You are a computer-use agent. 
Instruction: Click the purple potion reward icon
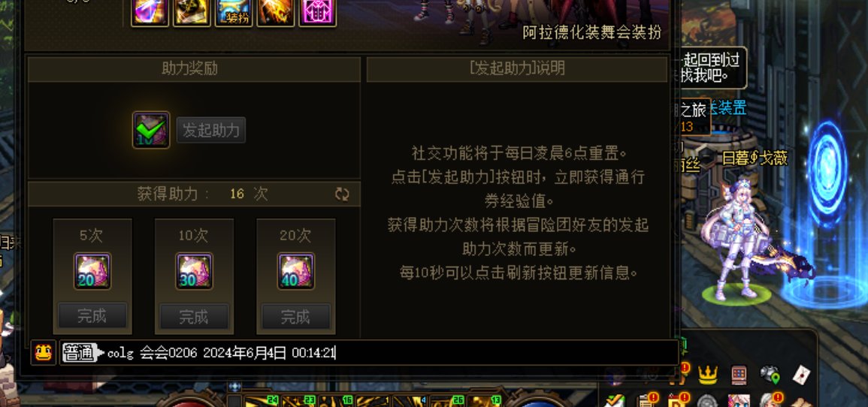[x=150, y=12]
